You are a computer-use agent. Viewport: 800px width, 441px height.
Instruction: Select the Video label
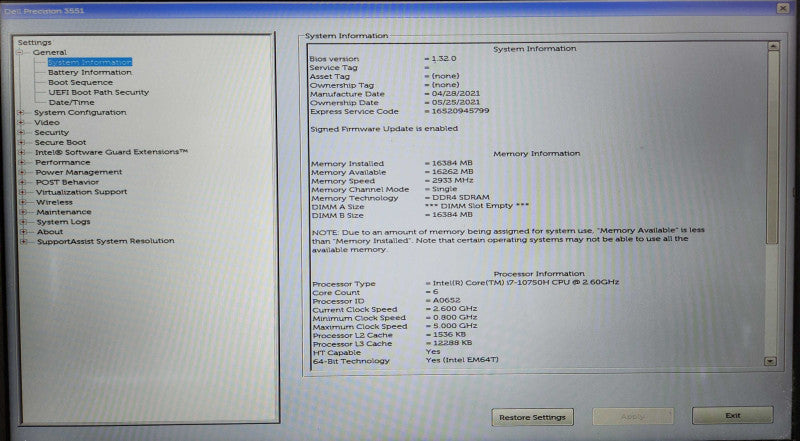click(46, 122)
